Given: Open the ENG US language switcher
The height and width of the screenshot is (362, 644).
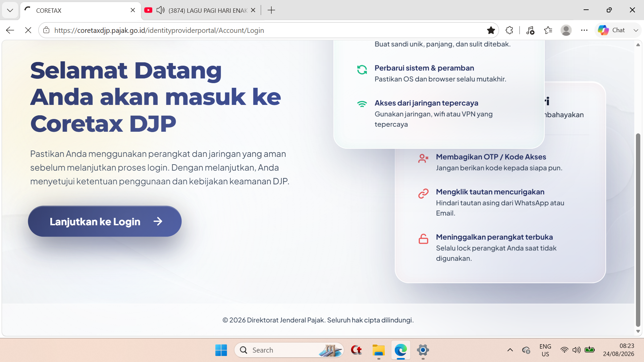Looking at the screenshot, I should 545,350.
